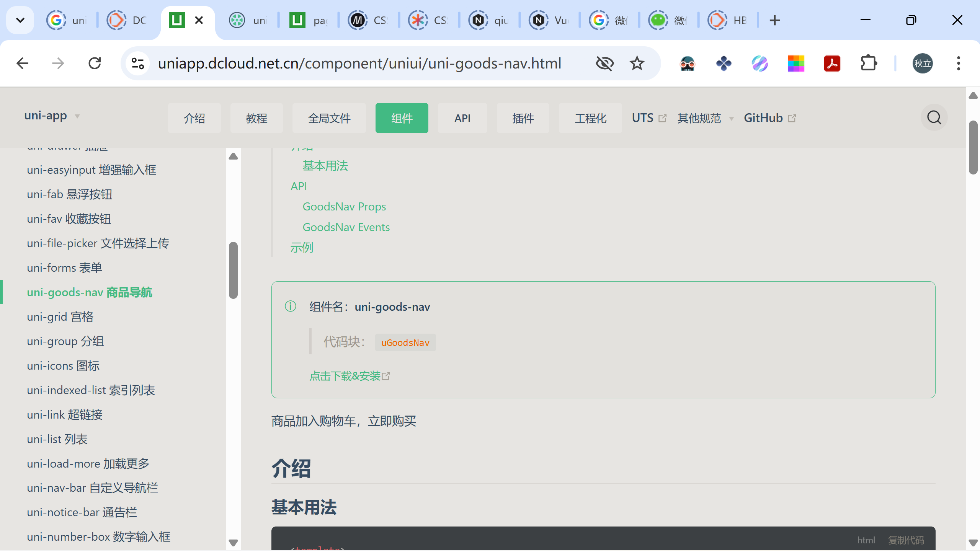Click sidebar scrollbar down arrow

(233, 542)
